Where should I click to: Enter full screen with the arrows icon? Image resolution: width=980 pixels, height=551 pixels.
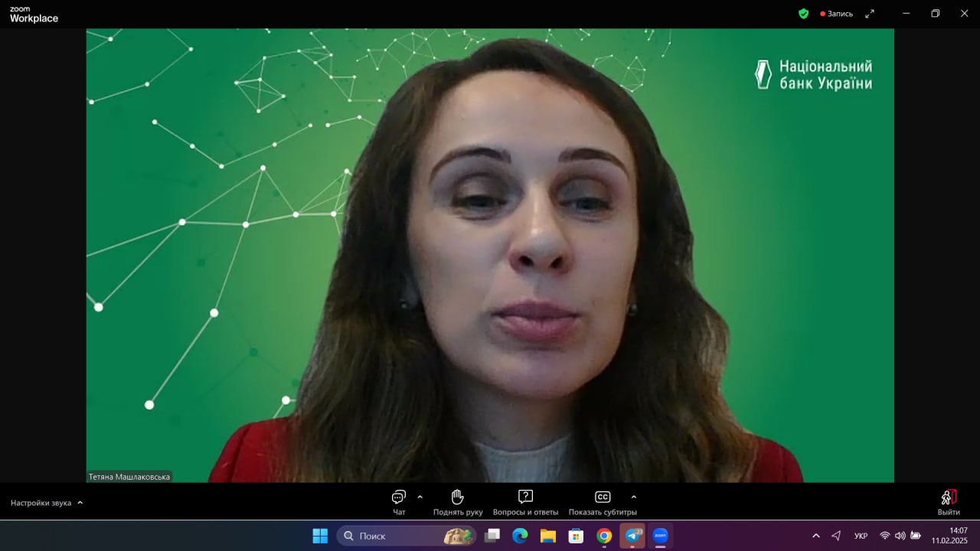click(x=870, y=14)
